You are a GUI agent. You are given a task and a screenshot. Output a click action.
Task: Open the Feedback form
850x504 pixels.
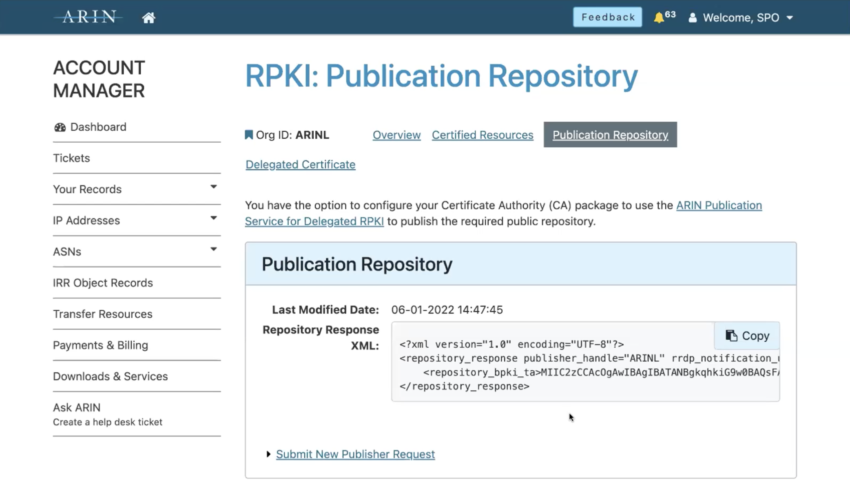click(607, 17)
